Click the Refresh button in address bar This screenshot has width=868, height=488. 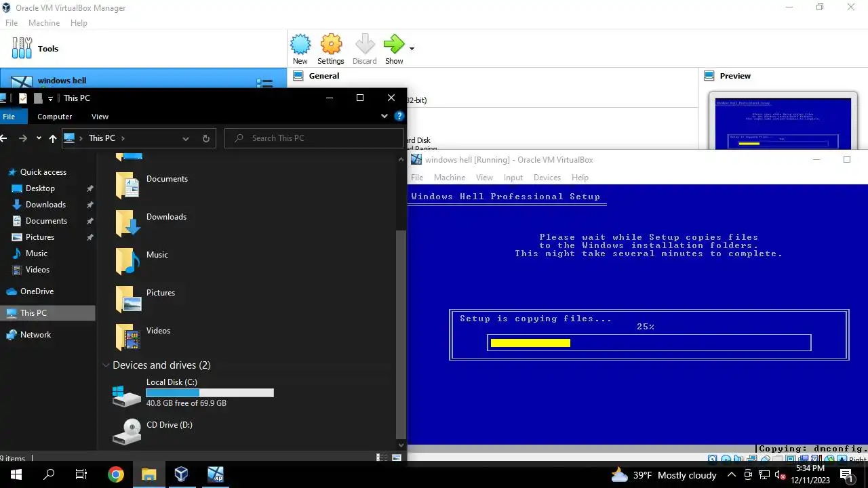click(x=206, y=138)
